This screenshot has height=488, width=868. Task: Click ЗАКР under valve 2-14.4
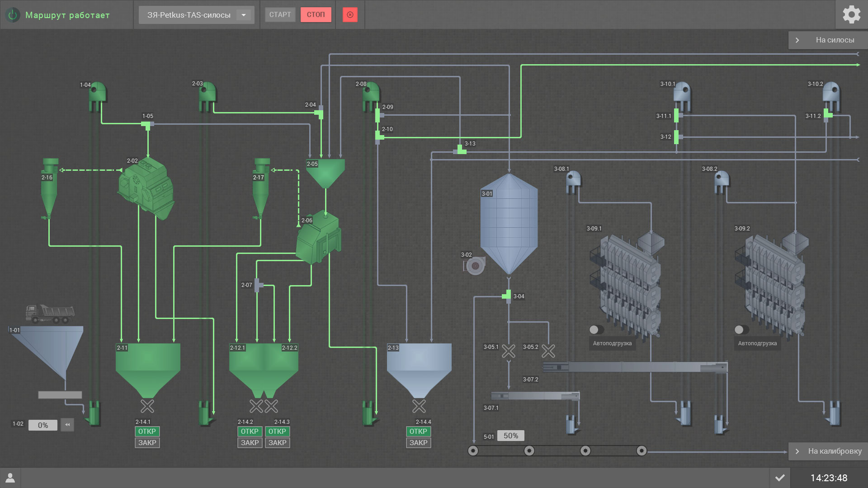pos(418,443)
